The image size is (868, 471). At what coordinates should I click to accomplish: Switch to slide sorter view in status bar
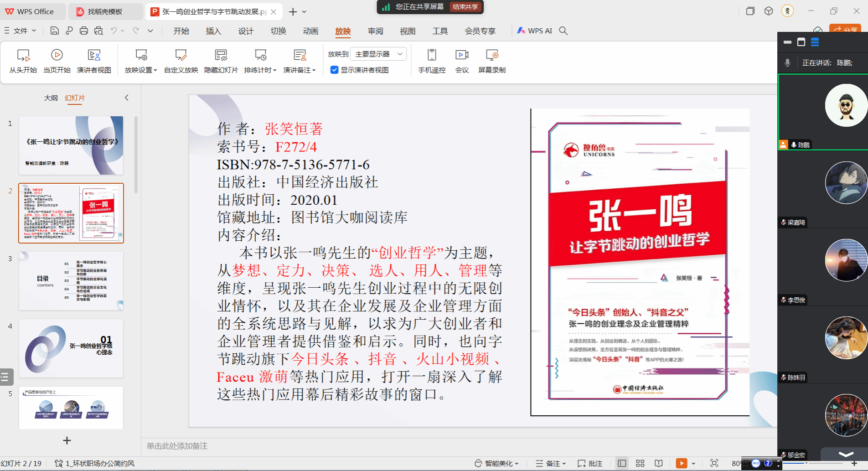(x=640, y=463)
